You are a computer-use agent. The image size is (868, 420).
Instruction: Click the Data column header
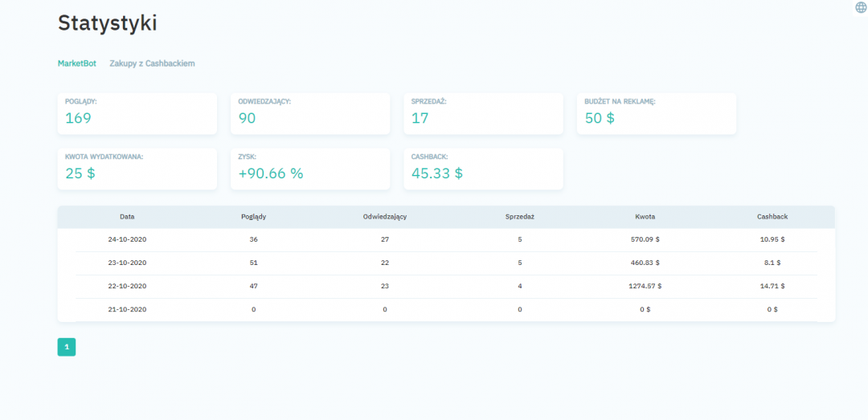tap(127, 217)
